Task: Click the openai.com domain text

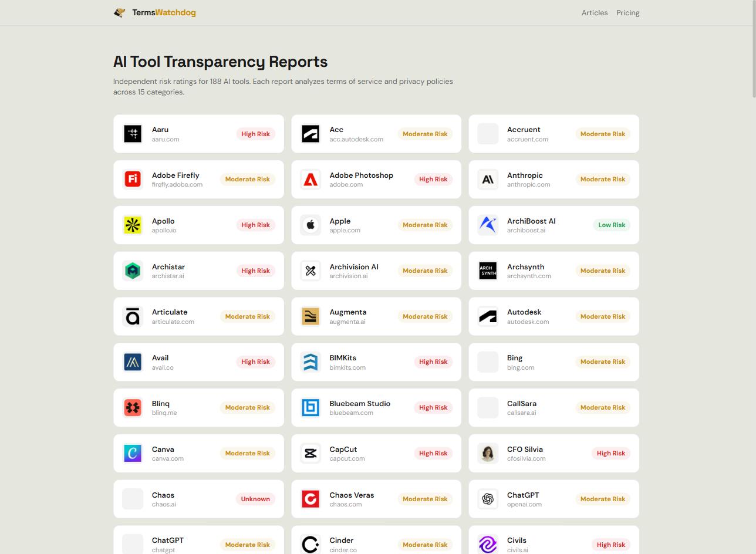Action: point(525,504)
